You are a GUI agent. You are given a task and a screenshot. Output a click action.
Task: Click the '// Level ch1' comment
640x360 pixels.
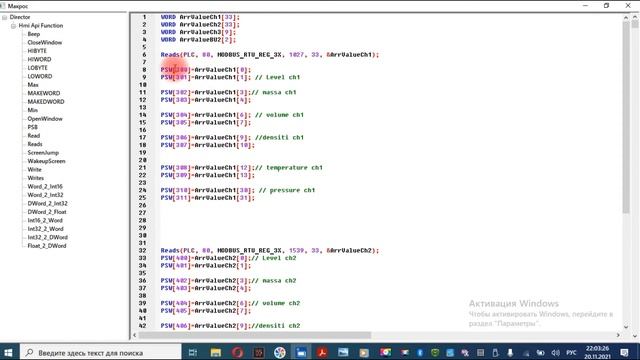point(277,77)
